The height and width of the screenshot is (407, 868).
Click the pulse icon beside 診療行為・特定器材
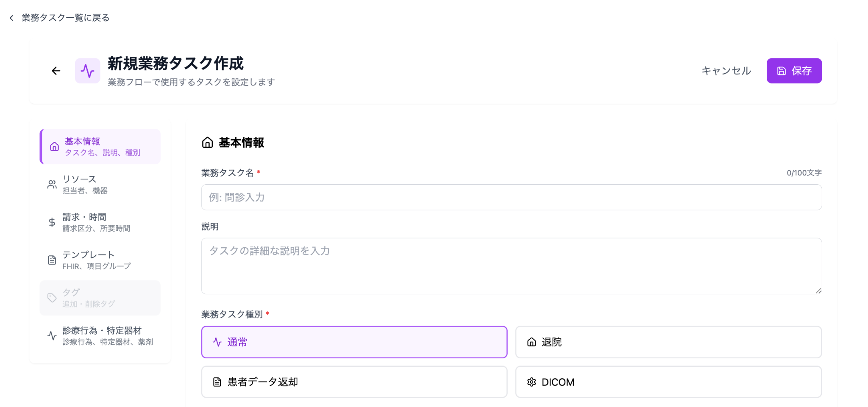[x=52, y=335]
